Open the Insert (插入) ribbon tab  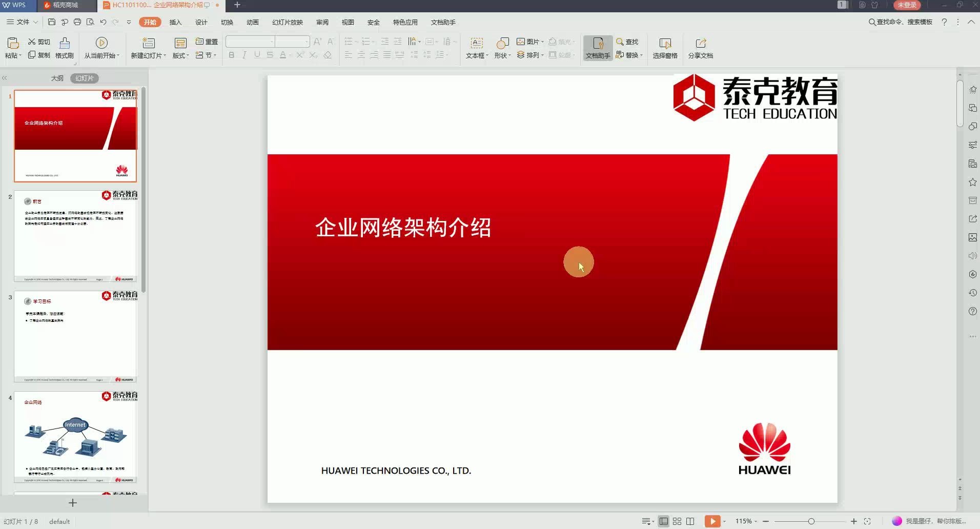[176, 22]
